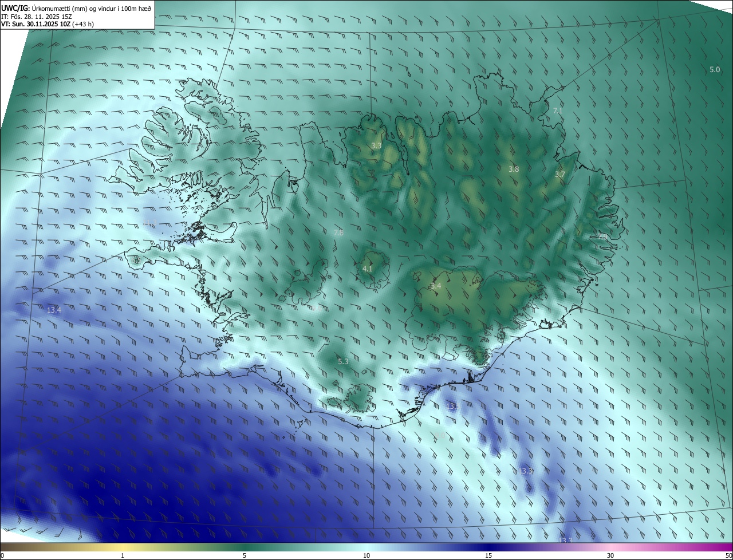Click the 5.0 value on the map
733x560 pixels.
click(715, 70)
